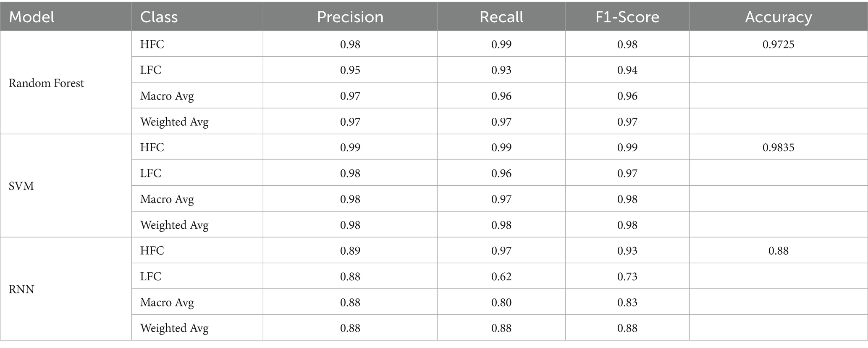
Task: Select the LFC class cell in RNN rows
Action: [x=151, y=277]
